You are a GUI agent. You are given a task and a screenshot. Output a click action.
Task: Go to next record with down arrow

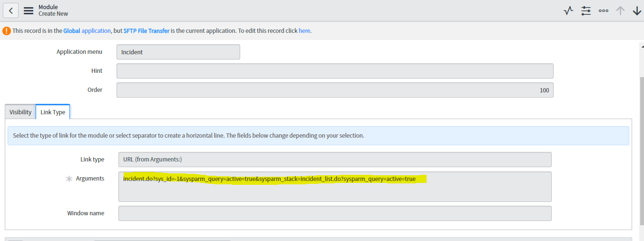tap(637, 10)
